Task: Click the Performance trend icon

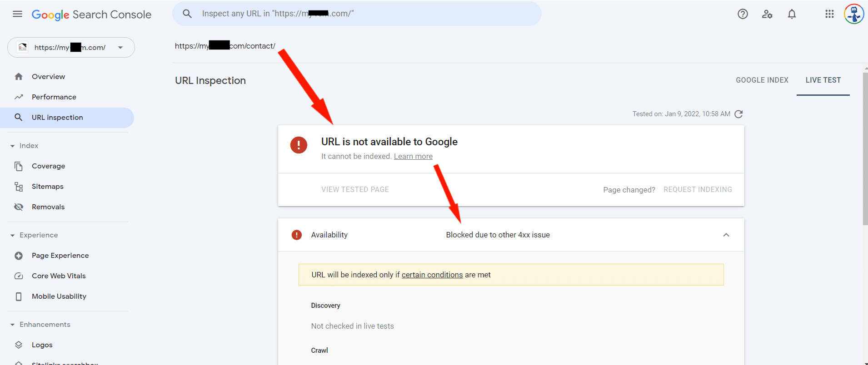Action: (x=19, y=97)
